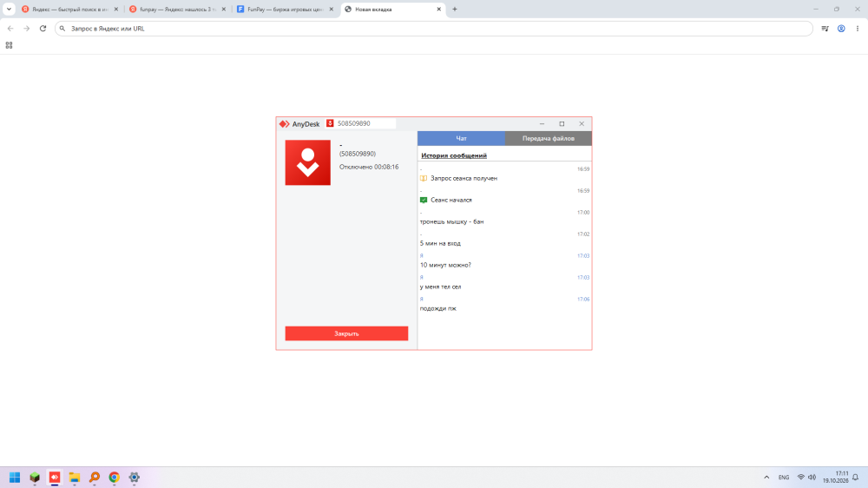Click the AnyDesk user avatar image
Viewport: 868px width, 488px height.
308,162
